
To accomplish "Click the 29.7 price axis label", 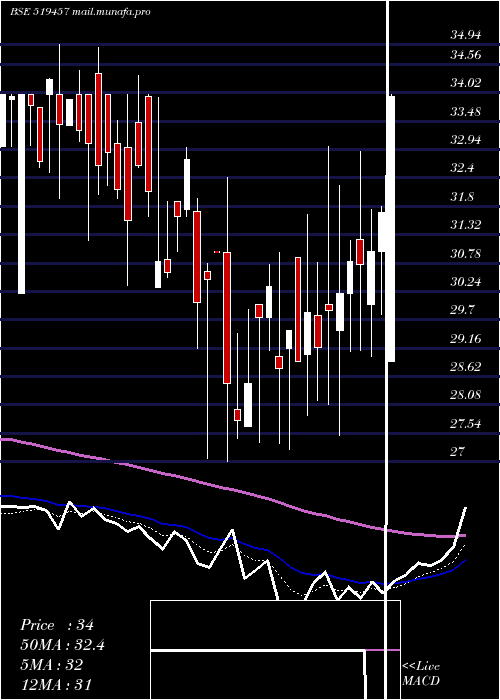I will [462, 310].
